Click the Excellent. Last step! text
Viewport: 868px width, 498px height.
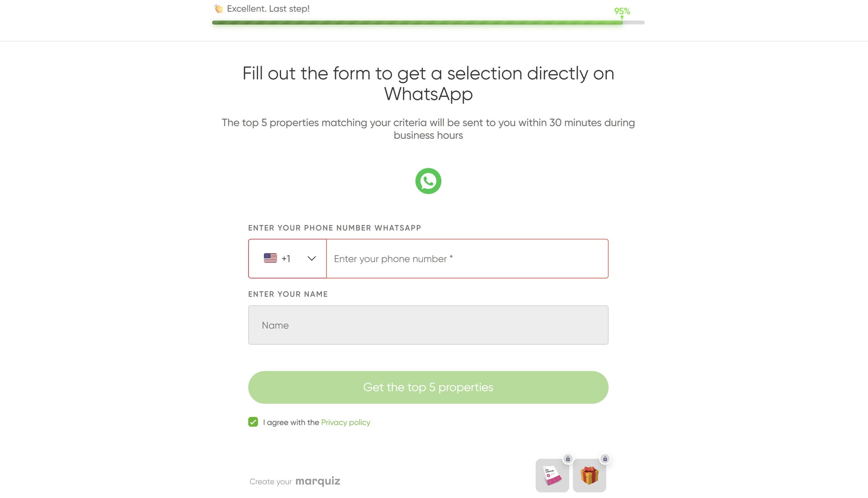point(268,9)
